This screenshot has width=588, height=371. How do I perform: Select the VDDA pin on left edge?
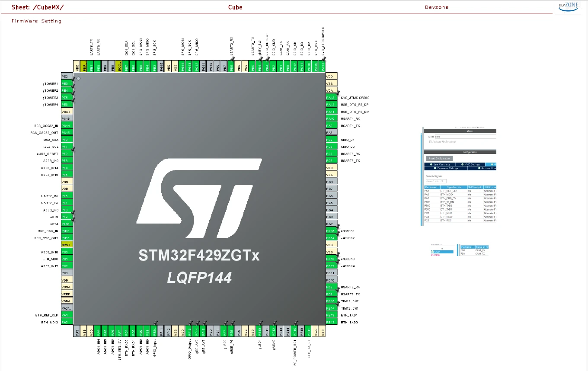click(67, 301)
